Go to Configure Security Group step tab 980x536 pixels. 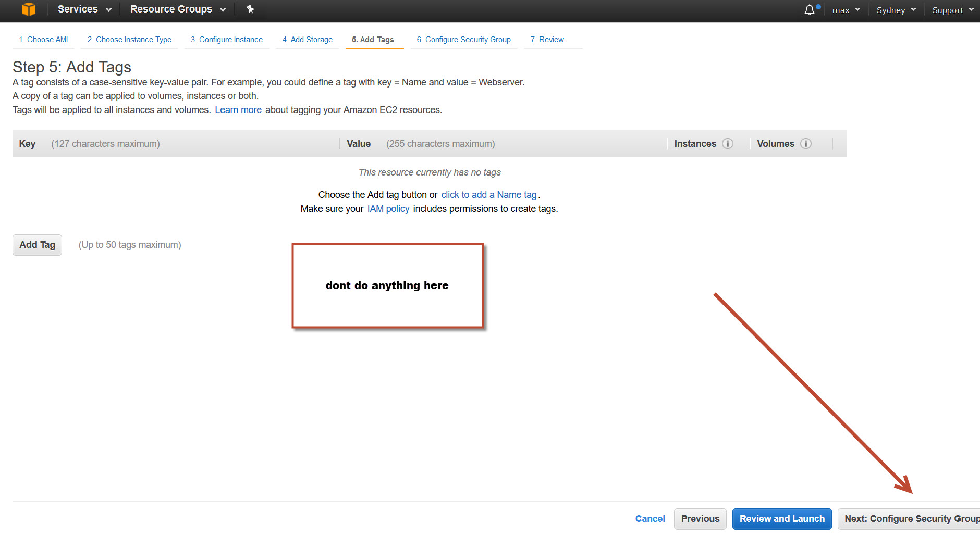click(463, 40)
